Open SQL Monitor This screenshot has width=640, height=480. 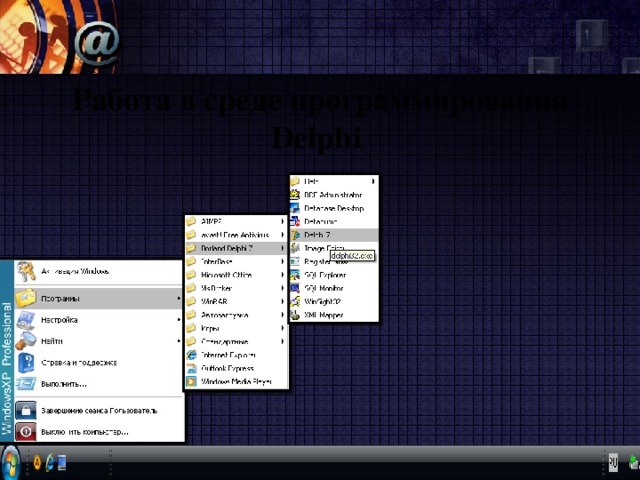click(323, 287)
